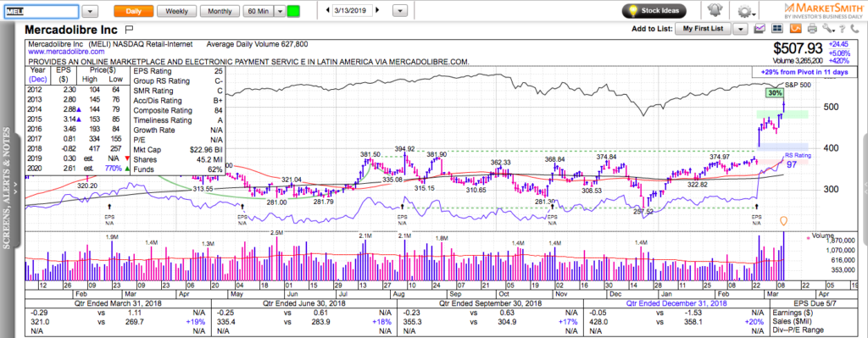Select the Daily chart period
Image resolution: width=868 pixels, height=338 pixels.
coord(133,11)
